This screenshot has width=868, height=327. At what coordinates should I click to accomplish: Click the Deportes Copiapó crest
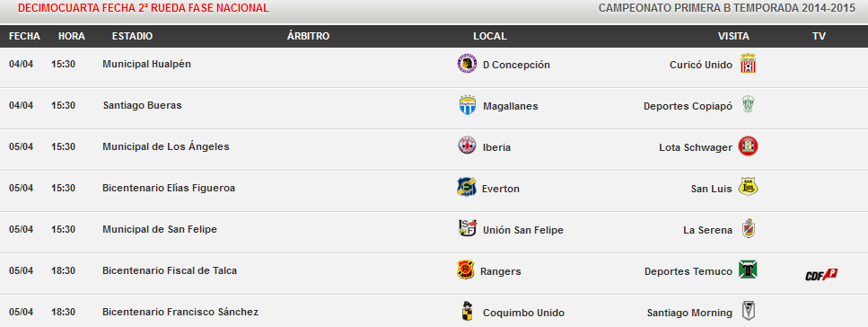coord(748,105)
